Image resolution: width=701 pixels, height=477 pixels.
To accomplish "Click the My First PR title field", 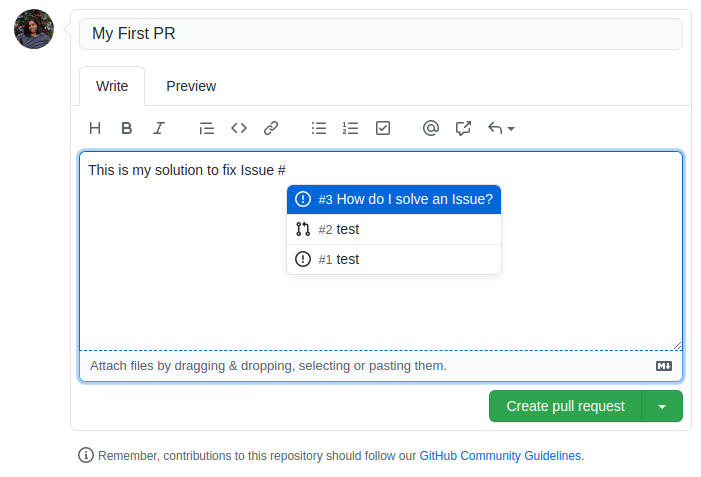I will click(380, 34).
